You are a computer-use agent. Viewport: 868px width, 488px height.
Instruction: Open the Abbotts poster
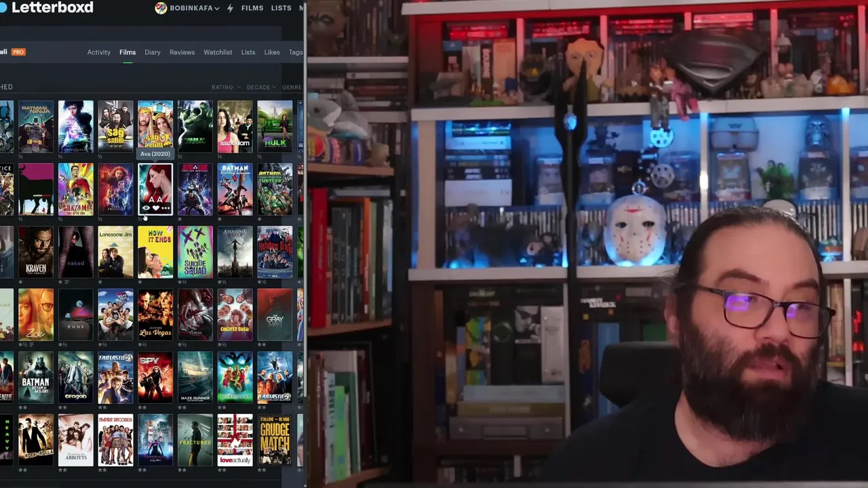click(76, 440)
